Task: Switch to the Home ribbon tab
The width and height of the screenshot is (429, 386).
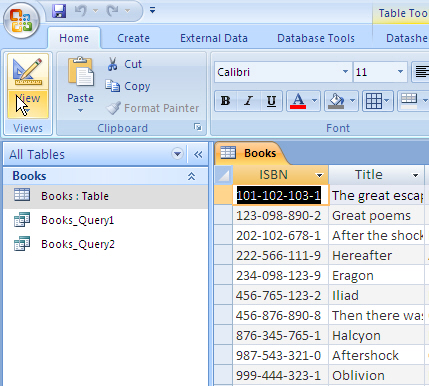Action: [x=74, y=38]
